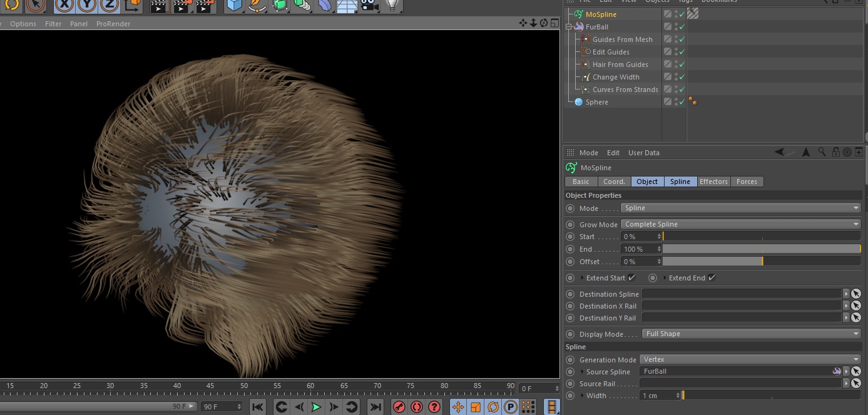Click the Sphere object's compositing tag icon
Screen dimensions: 868x415
coord(692,101)
